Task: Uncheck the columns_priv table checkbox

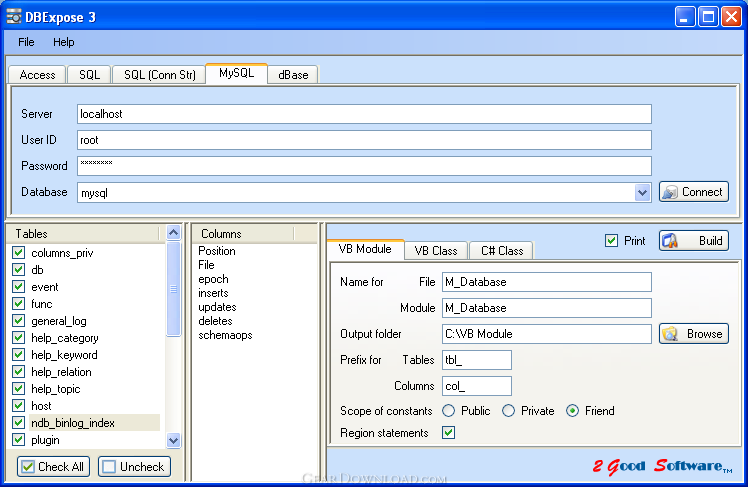Action: coord(19,253)
